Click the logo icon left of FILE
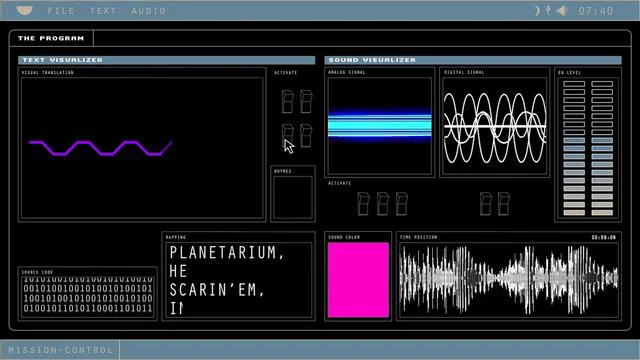The width and height of the screenshot is (640, 360). pyautogui.click(x=24, y=11)
